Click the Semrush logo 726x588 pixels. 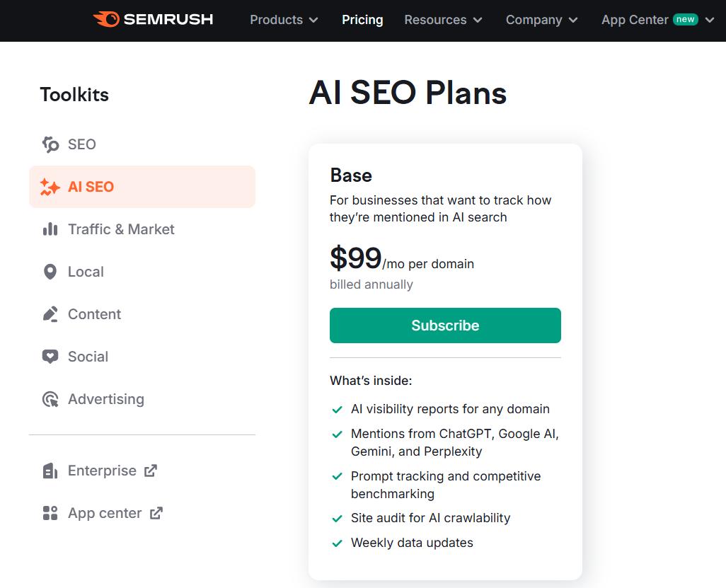pyautogui.click(x=153, y=20)
